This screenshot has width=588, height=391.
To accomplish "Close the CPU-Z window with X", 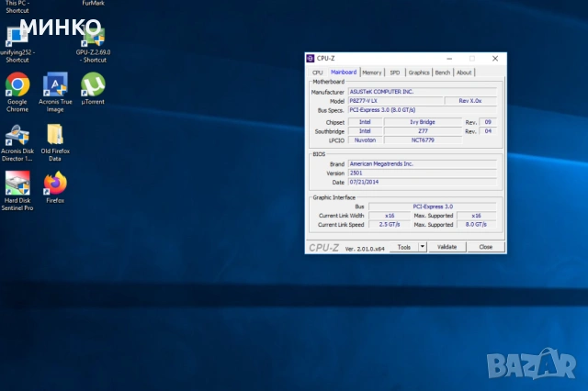I will pos(495,59).
